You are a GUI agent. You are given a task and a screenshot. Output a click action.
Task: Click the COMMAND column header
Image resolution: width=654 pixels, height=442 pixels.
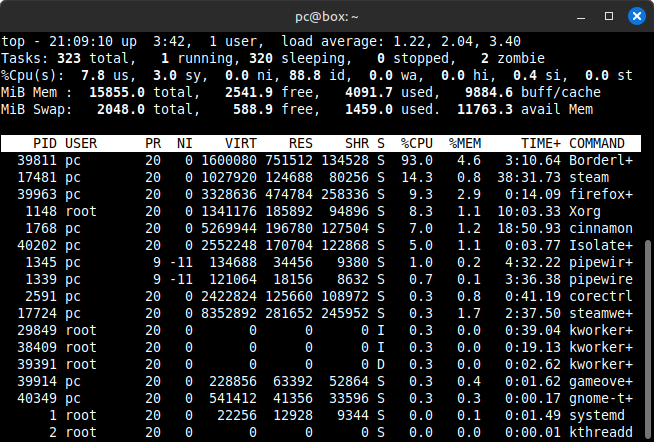[597, 143]
